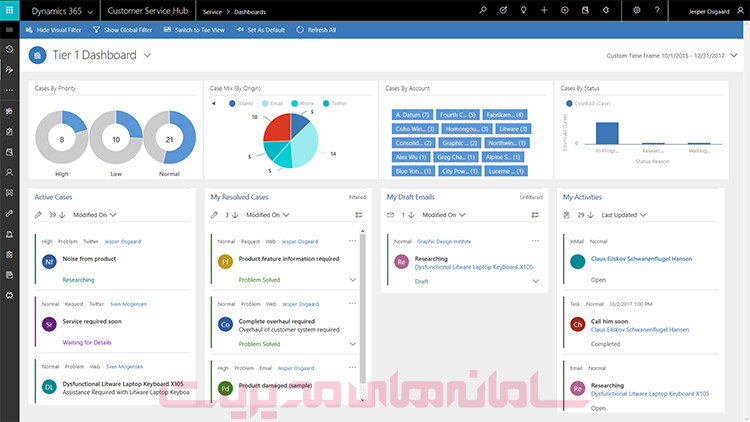Open the Tier 1 Dashboard selector chevron
The height and width of the screenshot is (422, 750).
(147, 56)
